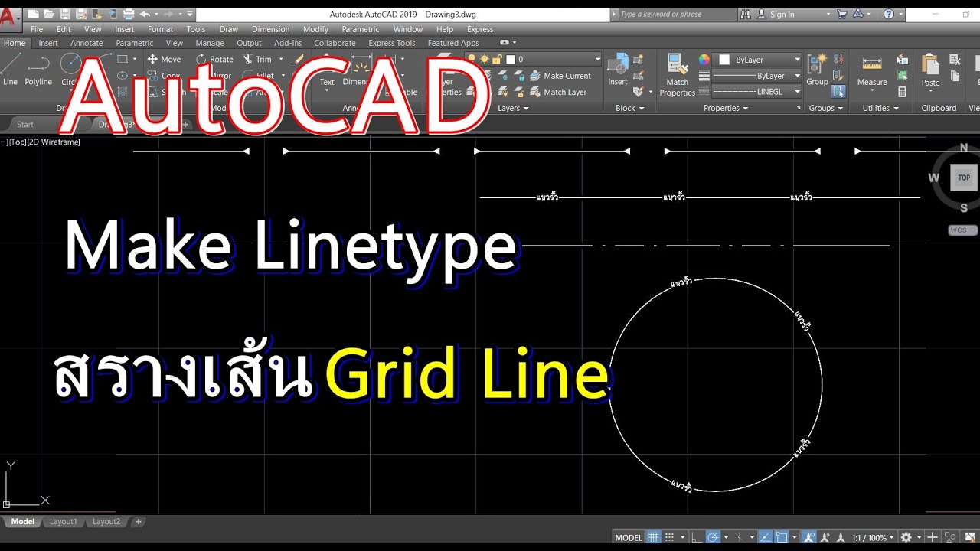Viewport: 980px width, 551px height.
Task: Switch to the Annotate ribbon tab
Action: pyautogui.click(x=87, y=43)
